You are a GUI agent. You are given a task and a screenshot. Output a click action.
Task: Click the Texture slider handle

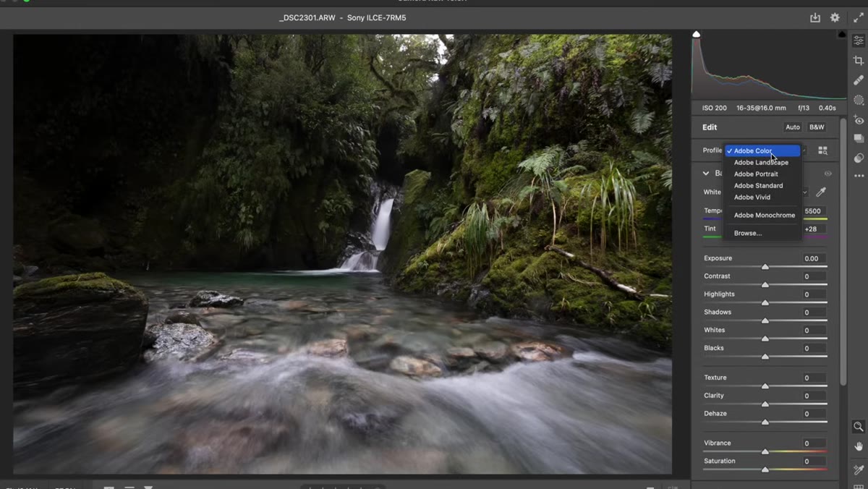(765, 386)
